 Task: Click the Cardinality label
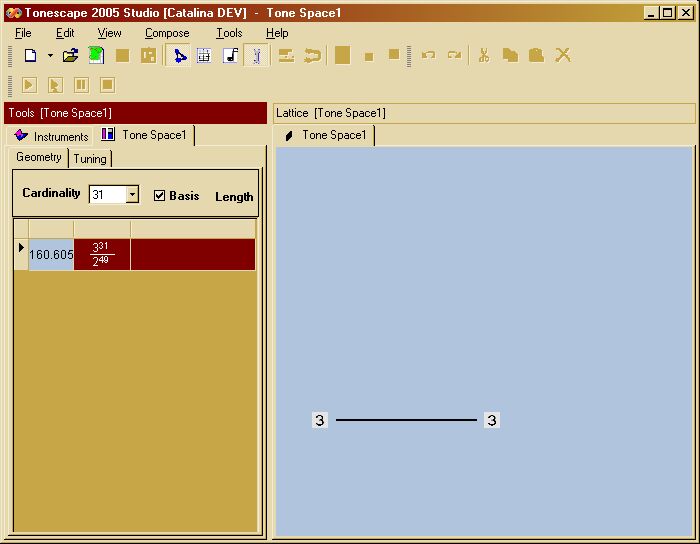pyautogui.click(x=51, y=193)
